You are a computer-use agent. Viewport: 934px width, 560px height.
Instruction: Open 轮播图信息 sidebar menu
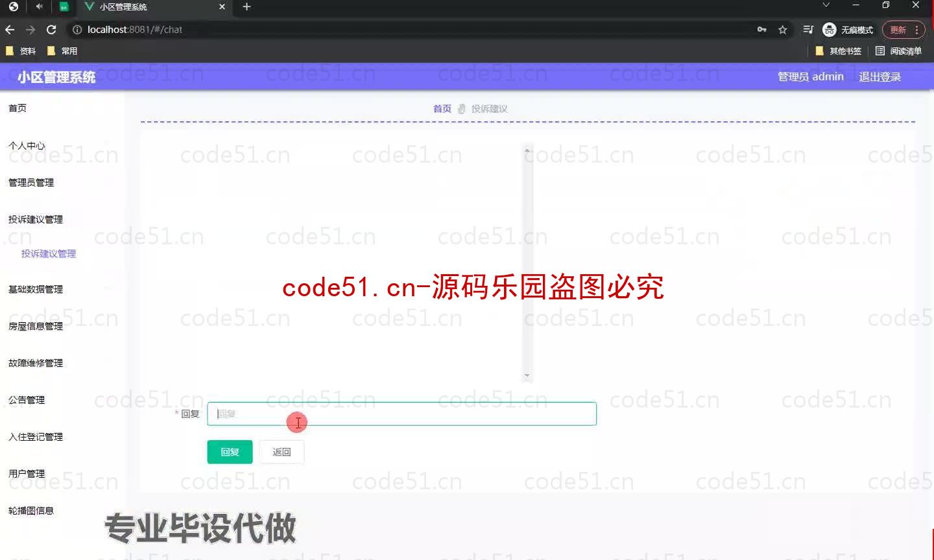pos(31,511)
